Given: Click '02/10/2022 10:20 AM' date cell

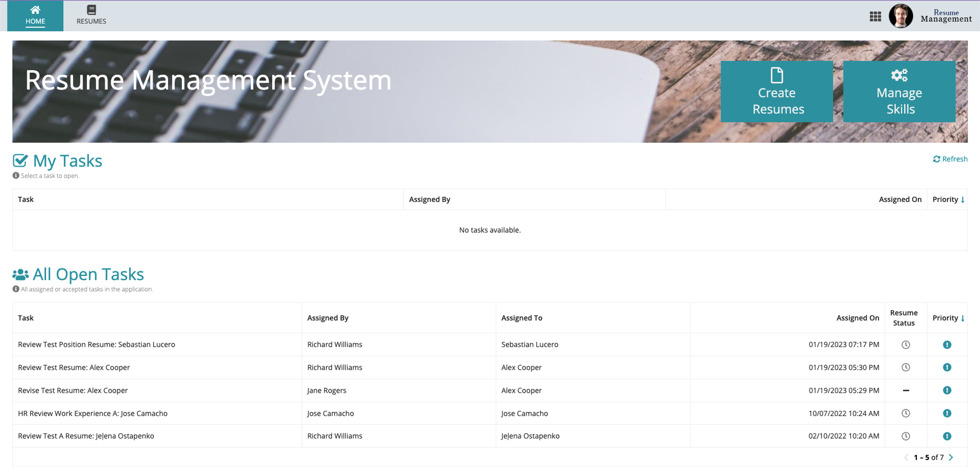Looking at the screenshot, I should [x=843, y=436].
